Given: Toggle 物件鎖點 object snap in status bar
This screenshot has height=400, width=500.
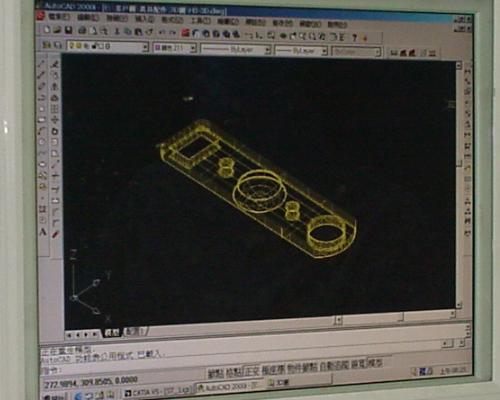Looking at the screenshot, I should [302, 368].
